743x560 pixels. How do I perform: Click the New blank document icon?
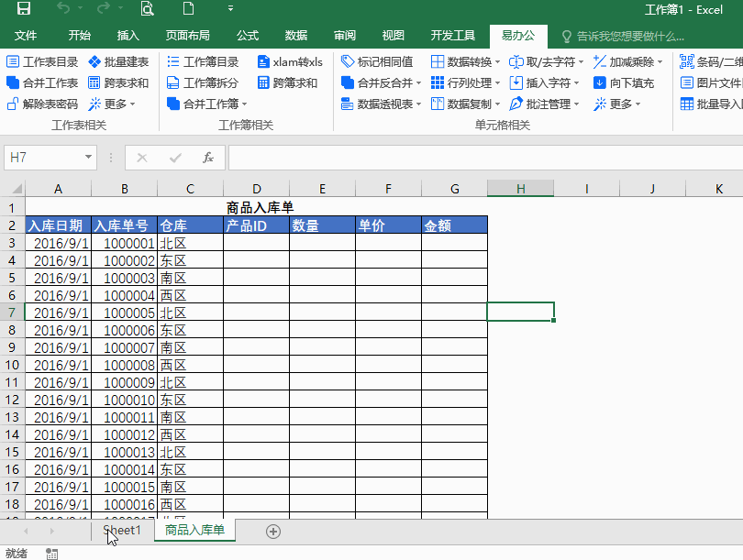[188, 8]
